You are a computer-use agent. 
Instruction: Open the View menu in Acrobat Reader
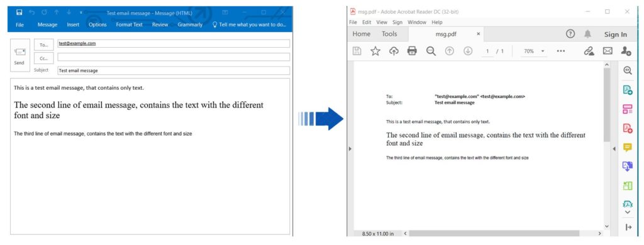coord(382,22)
